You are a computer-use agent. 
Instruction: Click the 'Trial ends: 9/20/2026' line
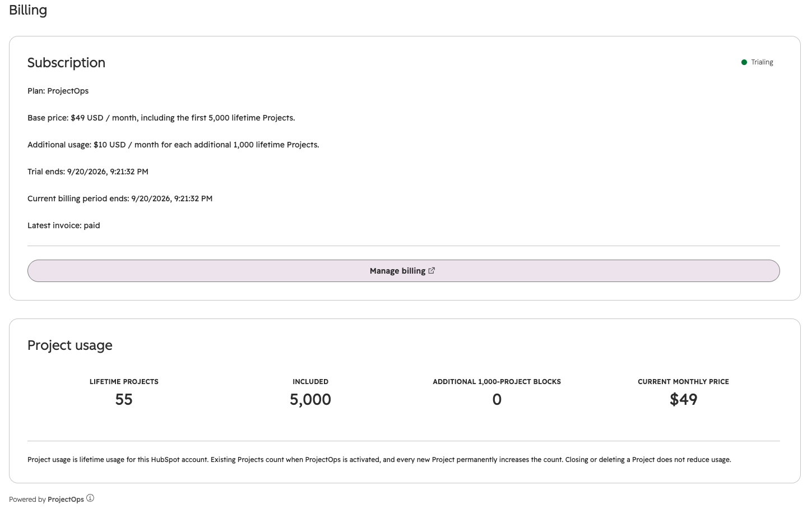point(88,172)
